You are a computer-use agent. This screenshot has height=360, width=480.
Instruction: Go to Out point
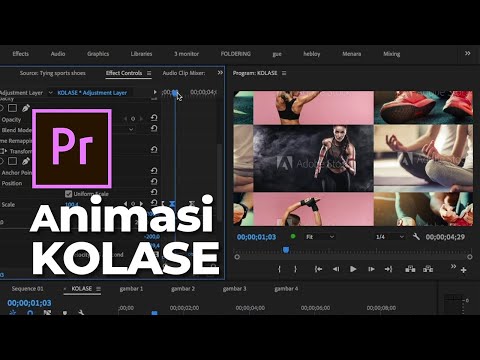click(x=388, y=269)
